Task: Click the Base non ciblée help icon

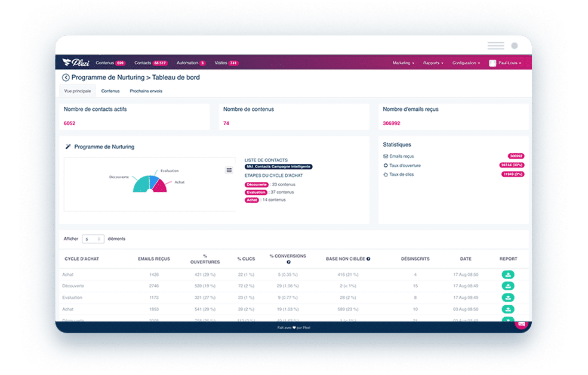Action: point(368,259)
